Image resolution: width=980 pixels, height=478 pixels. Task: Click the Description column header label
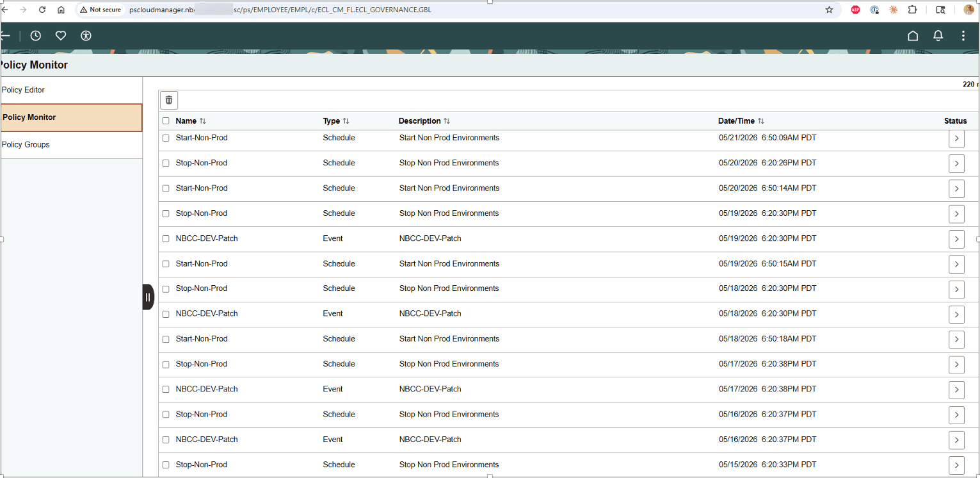[419, 121]
